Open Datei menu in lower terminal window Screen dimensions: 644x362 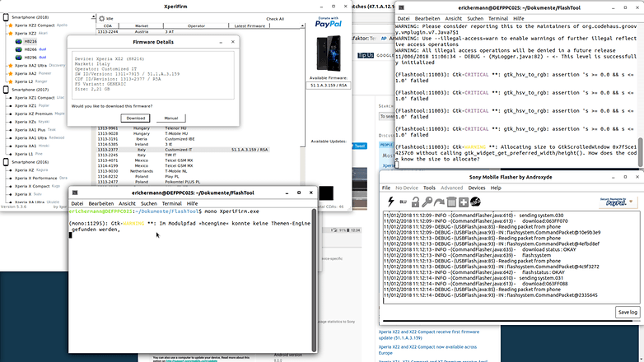coord(77,203)
